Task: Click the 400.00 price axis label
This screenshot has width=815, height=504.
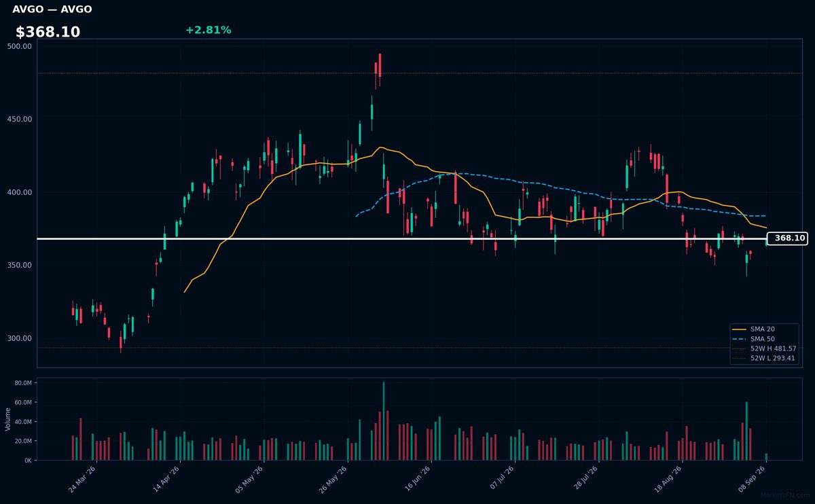Action: [x=19, y=192]
